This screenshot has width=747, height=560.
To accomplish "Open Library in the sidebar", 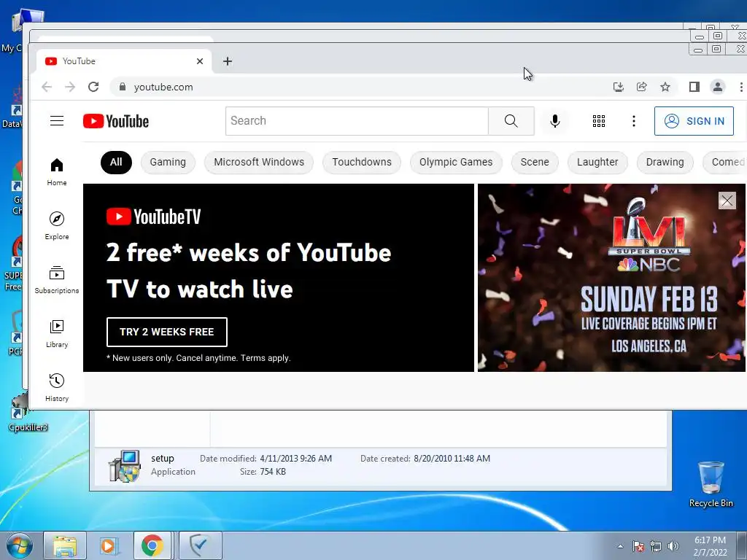I will 57,334.
